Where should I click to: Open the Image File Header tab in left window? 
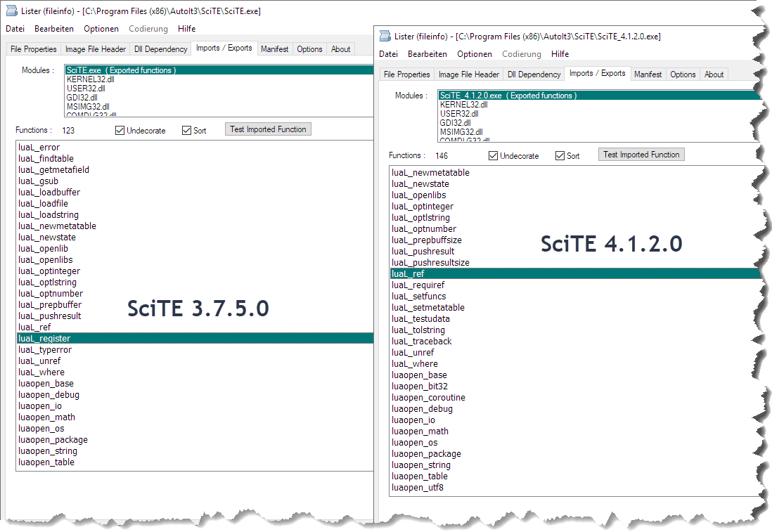(96, 49)
